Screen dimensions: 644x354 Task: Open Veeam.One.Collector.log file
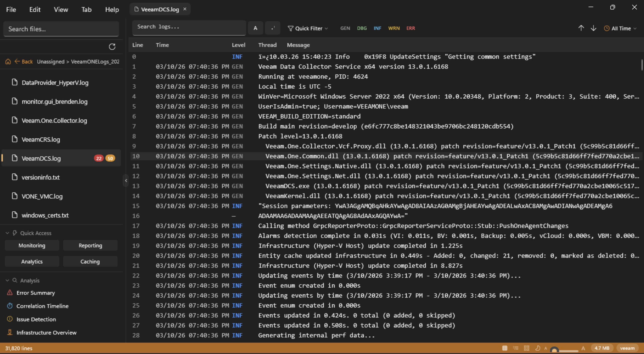pos(61,120)
